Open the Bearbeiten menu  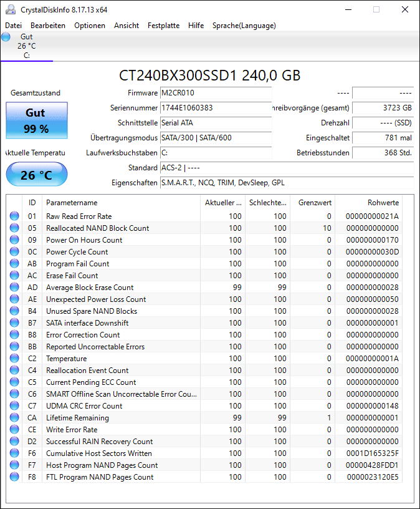click(48, 26)
